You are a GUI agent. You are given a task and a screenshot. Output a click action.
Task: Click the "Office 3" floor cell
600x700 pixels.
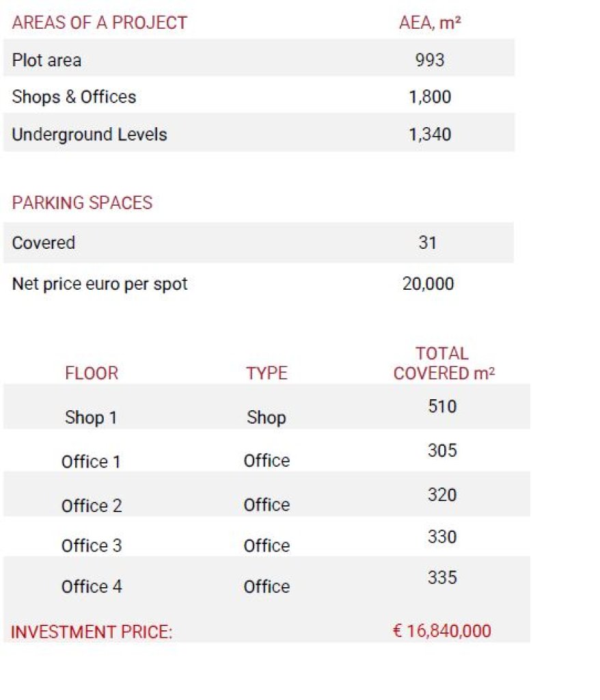click(92, 546)
